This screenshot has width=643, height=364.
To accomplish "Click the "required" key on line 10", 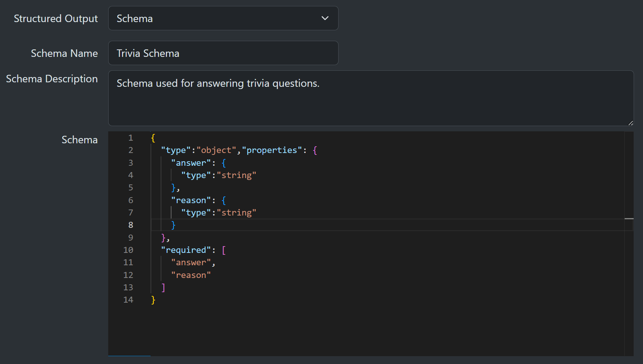I will click(x=186, y=250).
